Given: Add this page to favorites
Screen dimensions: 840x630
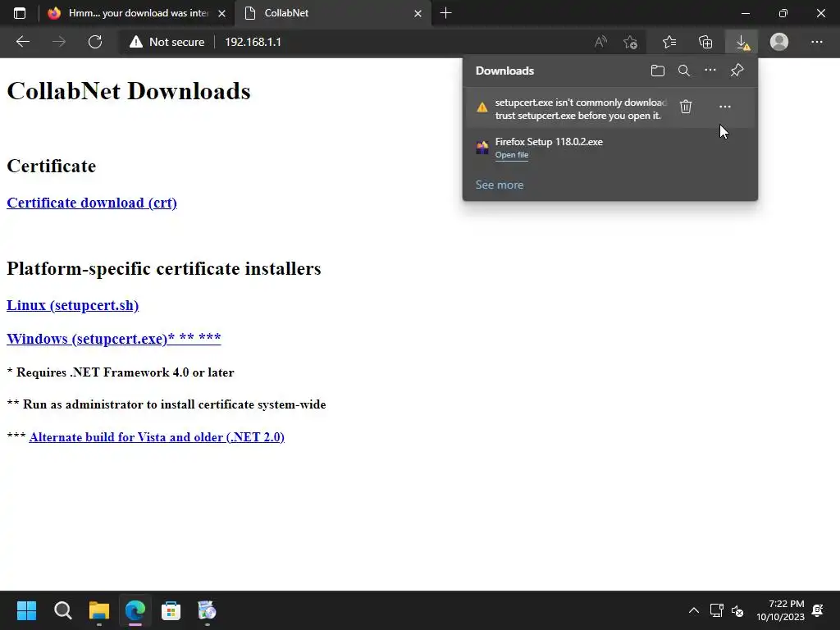Looking at the screenshot, I should click(x=631, y=42).
